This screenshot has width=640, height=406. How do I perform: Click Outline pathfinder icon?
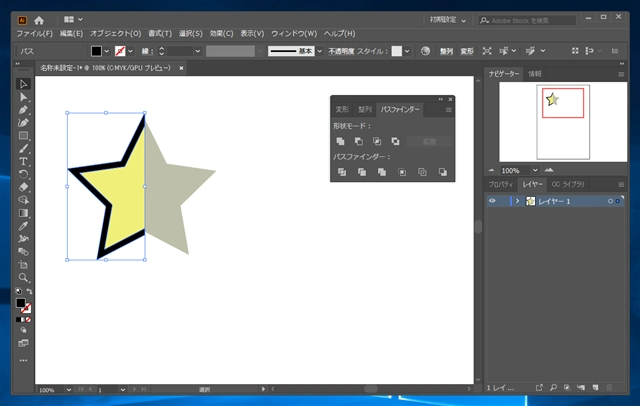[x=422, y=172]
